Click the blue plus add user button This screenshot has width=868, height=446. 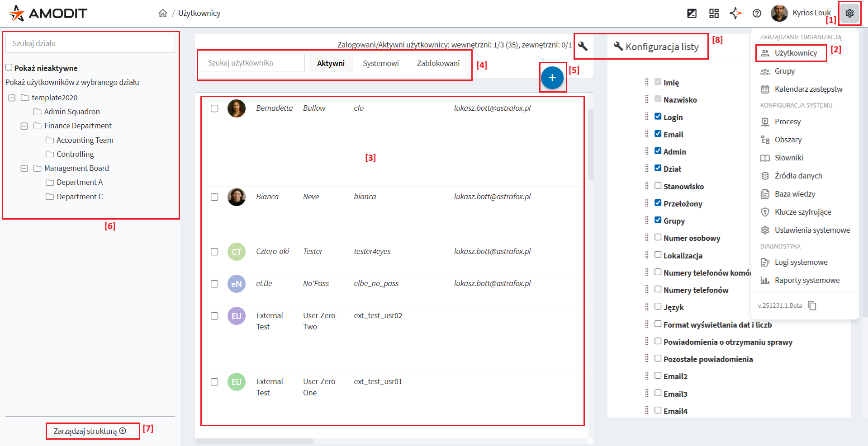(x=552, y=78)
